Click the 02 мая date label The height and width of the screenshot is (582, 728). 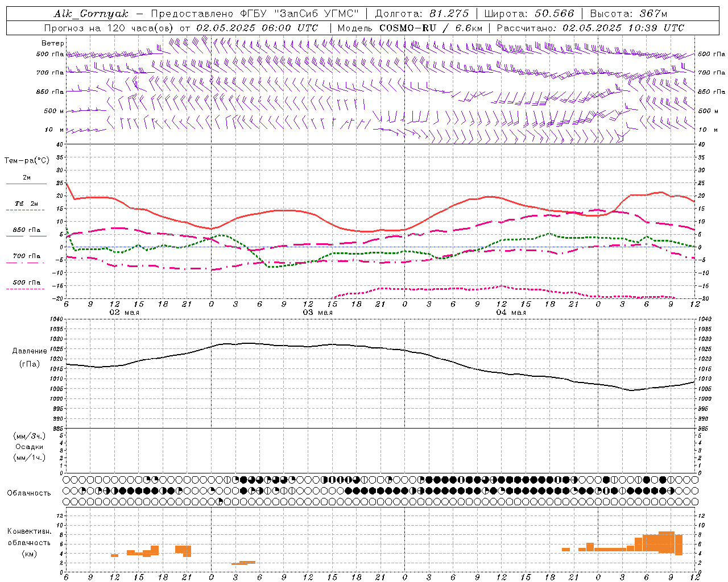pyautogui.click(x=124, y=313)
